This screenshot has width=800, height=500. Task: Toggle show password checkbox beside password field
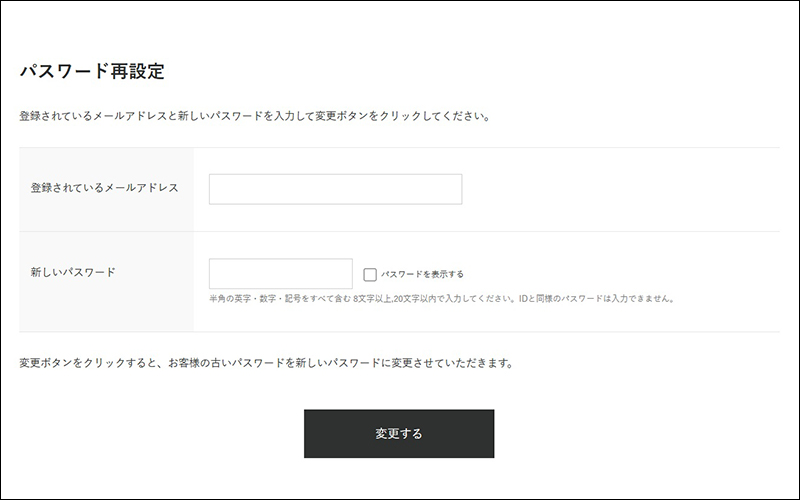point(370,274)
